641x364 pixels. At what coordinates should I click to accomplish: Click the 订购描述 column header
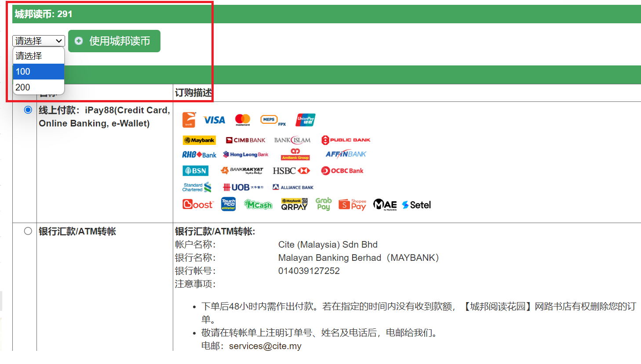pyautogui.click(x=193, y=93)
